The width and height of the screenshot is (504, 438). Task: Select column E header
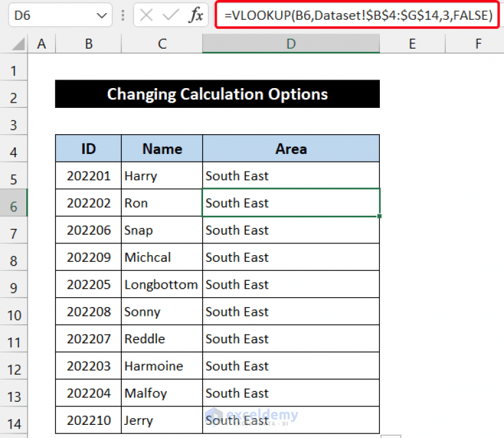[413, 44]
